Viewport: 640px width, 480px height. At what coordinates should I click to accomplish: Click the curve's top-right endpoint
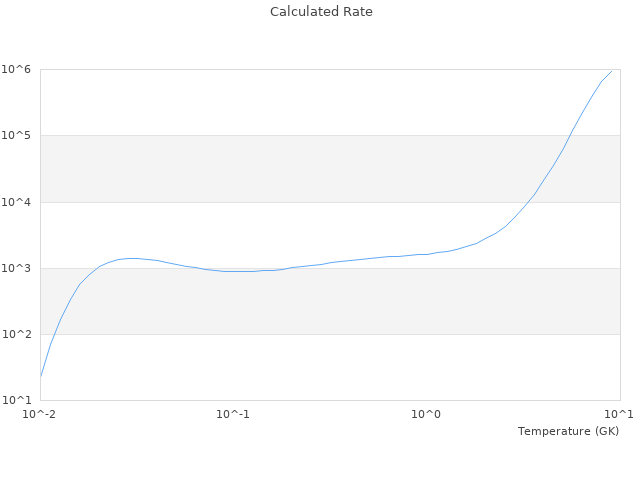coord(611,71)
